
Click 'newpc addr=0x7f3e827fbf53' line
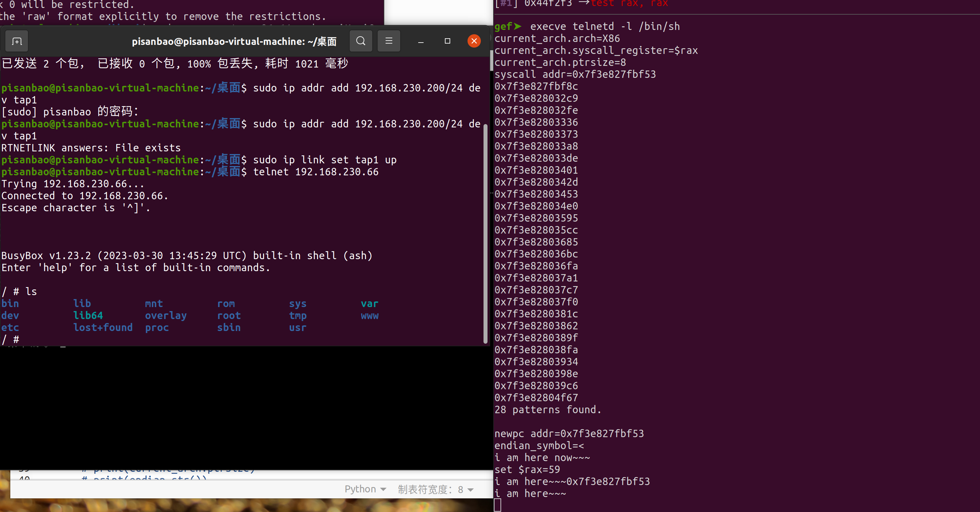coord(569,434)
